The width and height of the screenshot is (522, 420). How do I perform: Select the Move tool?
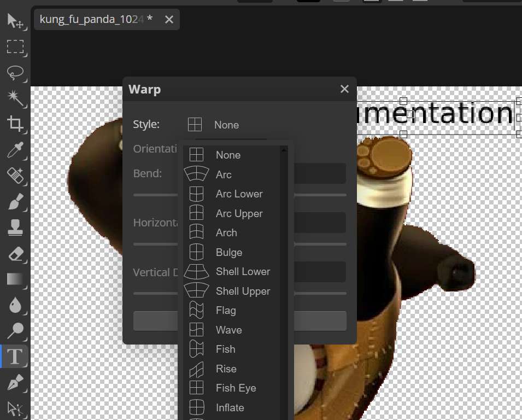15,21
